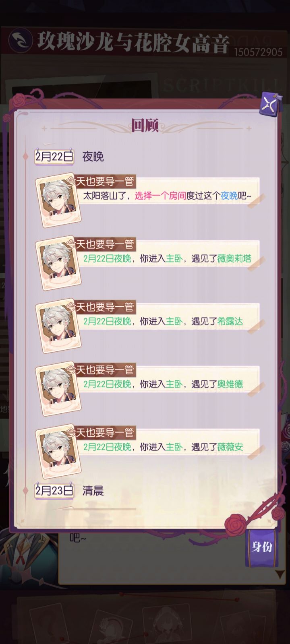Click the blue word 夜晚 in message

coord(229,196)
